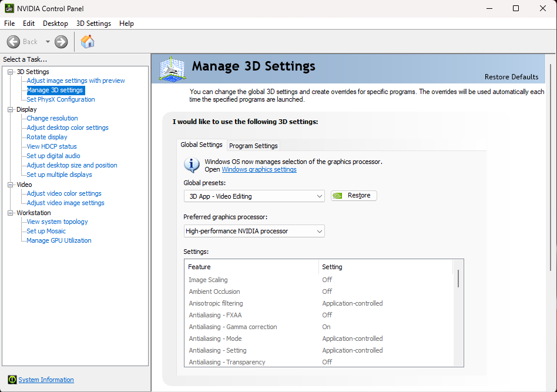Viewport: 557px width, 392px height.
Task: Click the Setting column header
Action: click(x=386, y=267)
